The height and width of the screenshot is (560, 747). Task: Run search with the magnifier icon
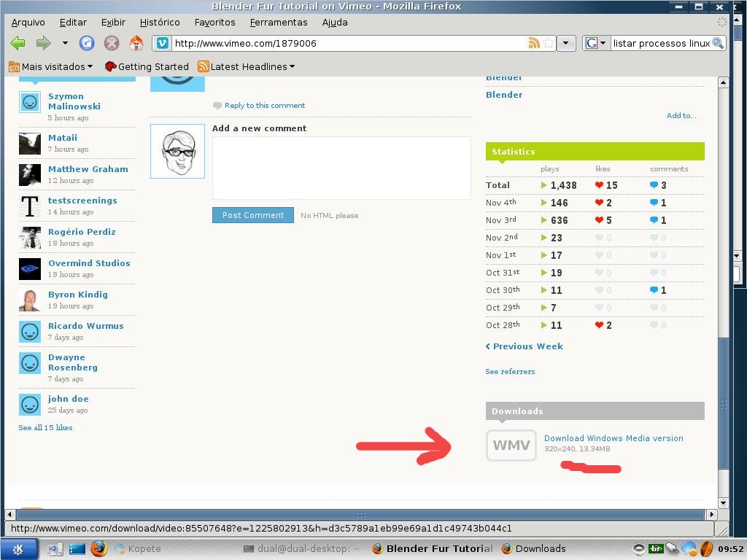(x=718, y=43)
